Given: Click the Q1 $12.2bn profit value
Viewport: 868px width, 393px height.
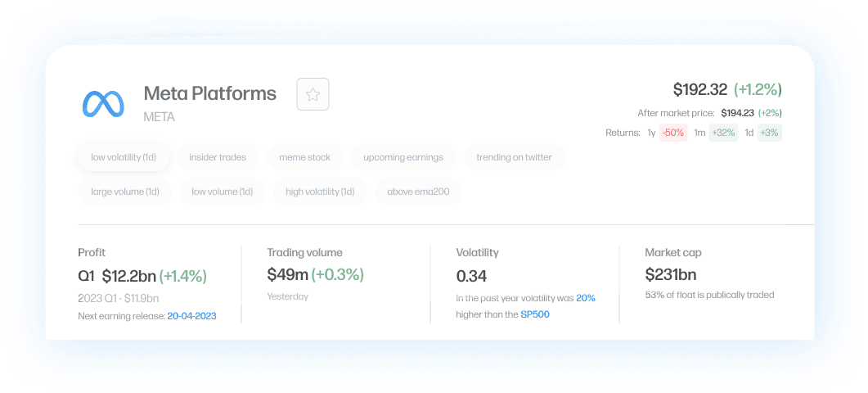Looking at the screenshot, I should (x=117, y=275).
